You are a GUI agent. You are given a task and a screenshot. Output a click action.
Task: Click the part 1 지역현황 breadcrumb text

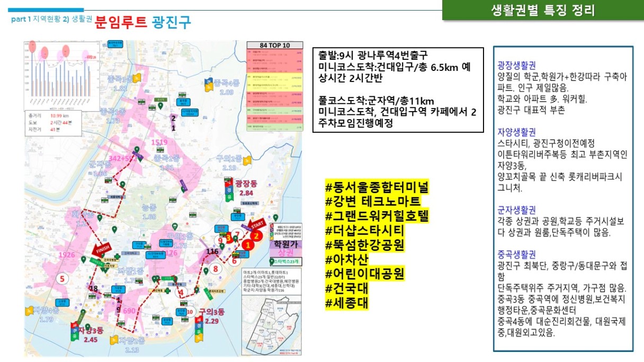click(35, 19)
